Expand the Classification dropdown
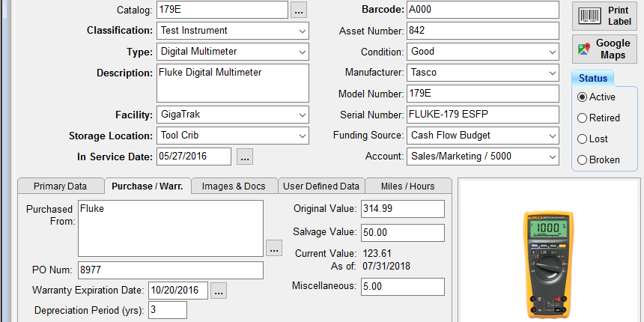644x322 pixels. click(x=232, y=31)
